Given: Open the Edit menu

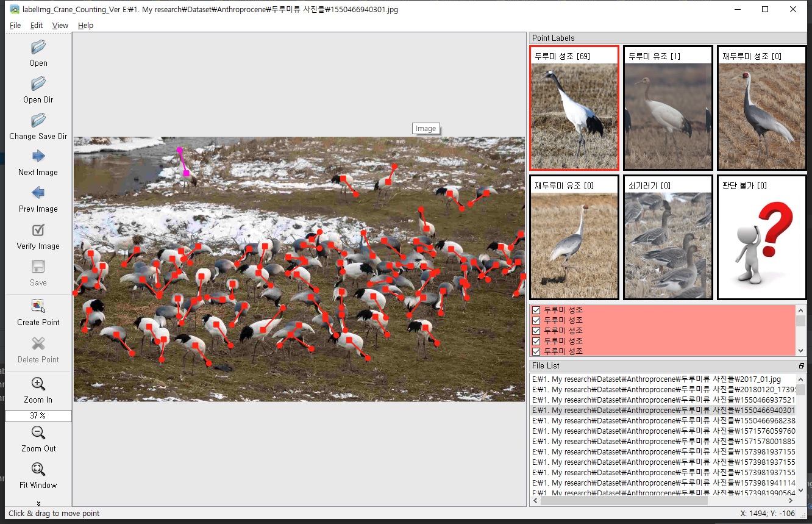Looking at the screenshot, I should (x=37, y=26).
